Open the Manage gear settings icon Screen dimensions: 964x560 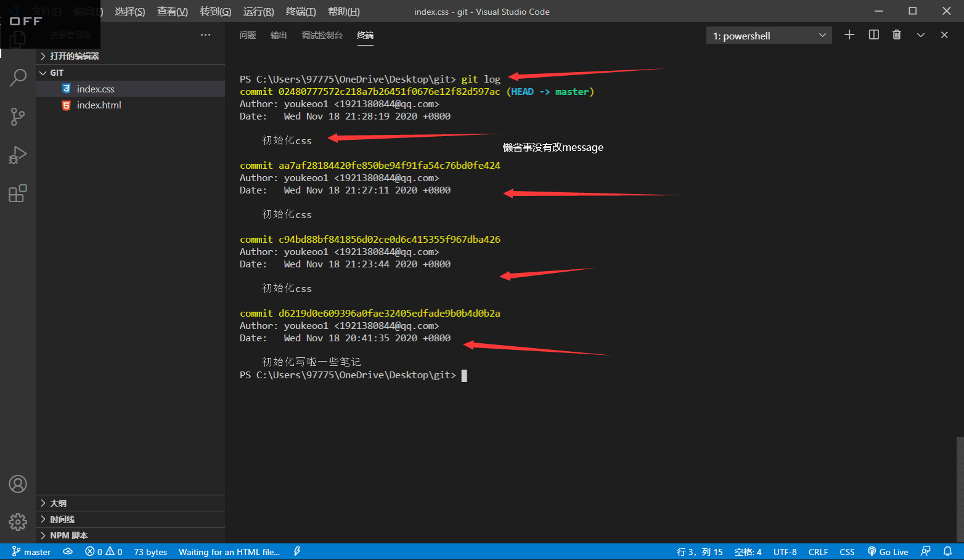coord(18,522)
